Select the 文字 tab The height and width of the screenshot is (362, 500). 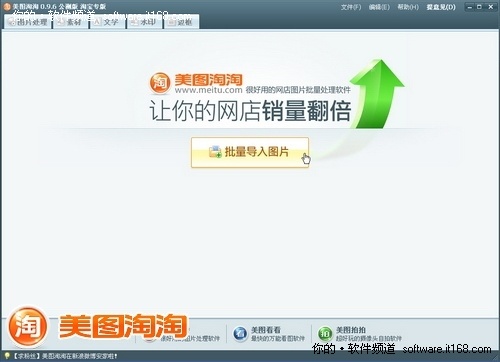click(x=108, y=22)
